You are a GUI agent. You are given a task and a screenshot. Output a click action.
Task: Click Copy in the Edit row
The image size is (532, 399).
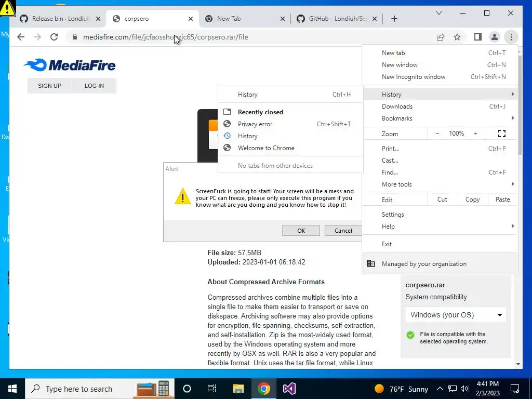click(473, 199)
